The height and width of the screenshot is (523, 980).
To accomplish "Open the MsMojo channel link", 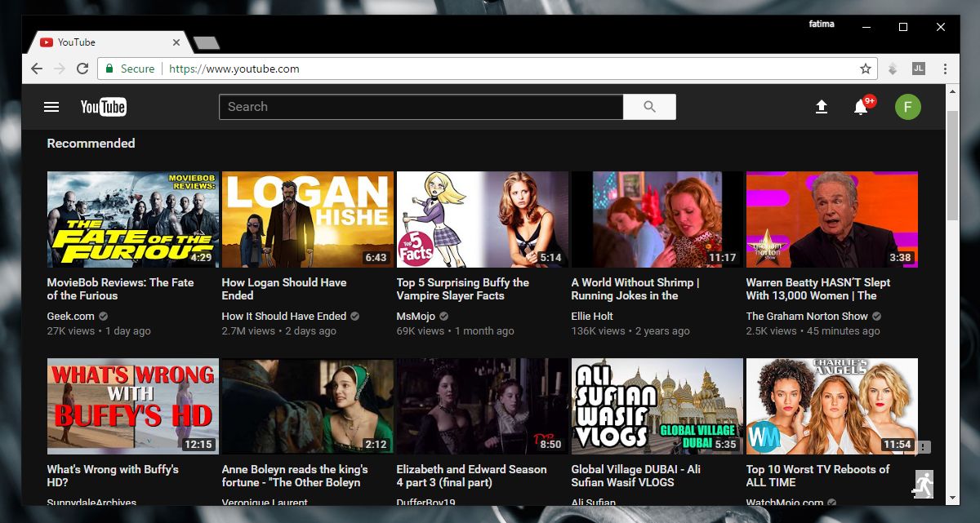I will pyautogui.click(x=416, y=316).
